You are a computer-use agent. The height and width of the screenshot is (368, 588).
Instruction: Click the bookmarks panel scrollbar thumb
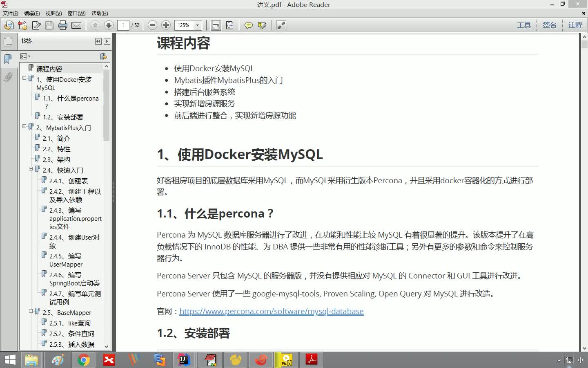(107, 105)
